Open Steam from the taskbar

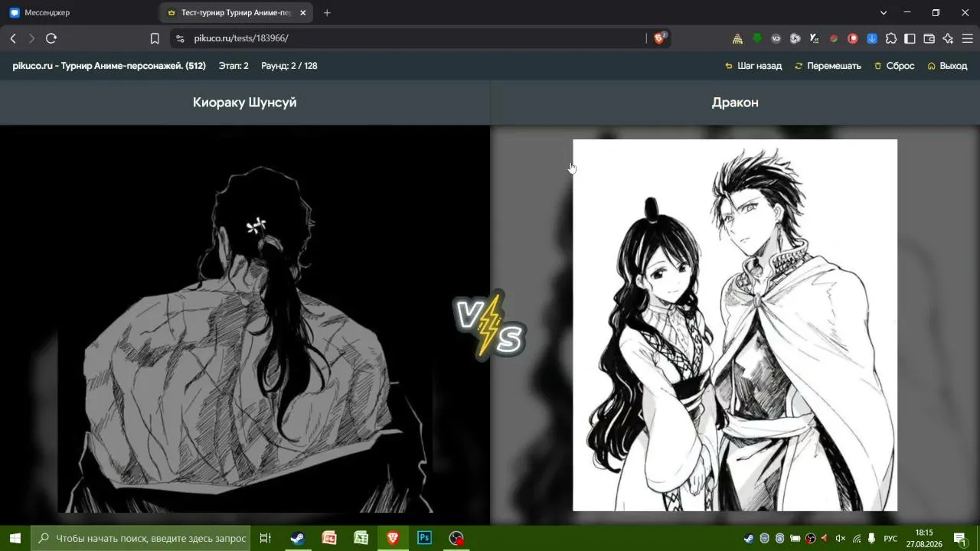click(297, 538)
